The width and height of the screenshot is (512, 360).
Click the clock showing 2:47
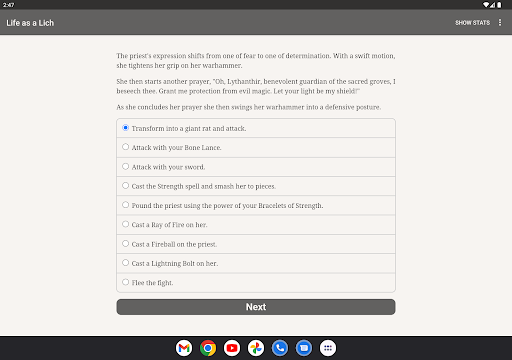(8, 5)
